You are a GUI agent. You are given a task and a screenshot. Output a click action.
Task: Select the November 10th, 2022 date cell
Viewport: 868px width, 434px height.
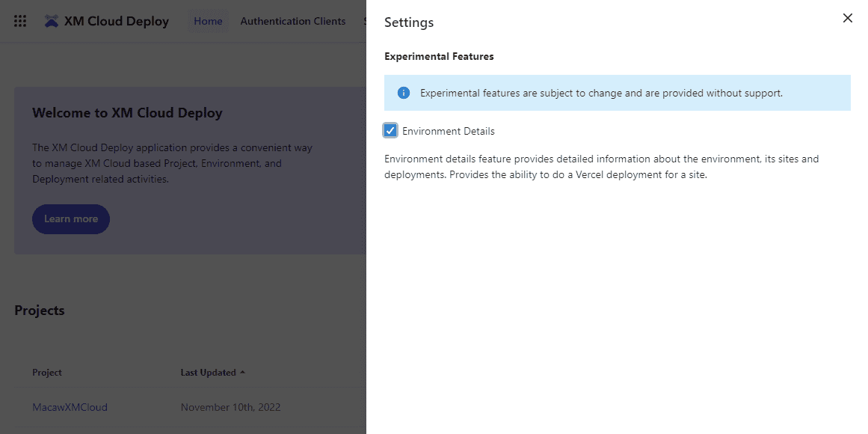[230, 407]
